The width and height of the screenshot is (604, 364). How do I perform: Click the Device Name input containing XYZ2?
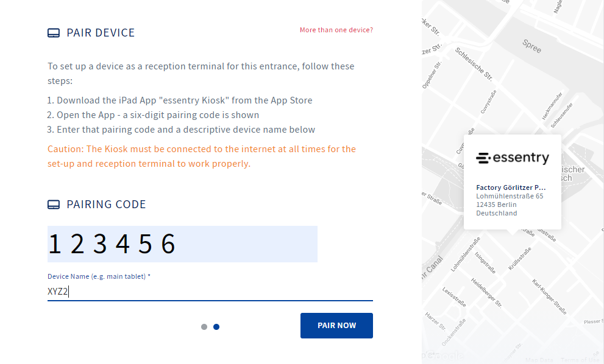(210, 292)
